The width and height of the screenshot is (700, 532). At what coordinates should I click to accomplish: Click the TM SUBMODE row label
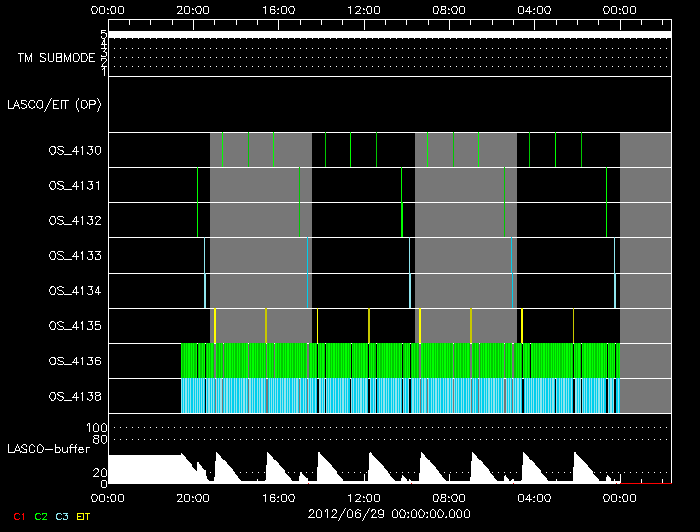tap(57, 58)
